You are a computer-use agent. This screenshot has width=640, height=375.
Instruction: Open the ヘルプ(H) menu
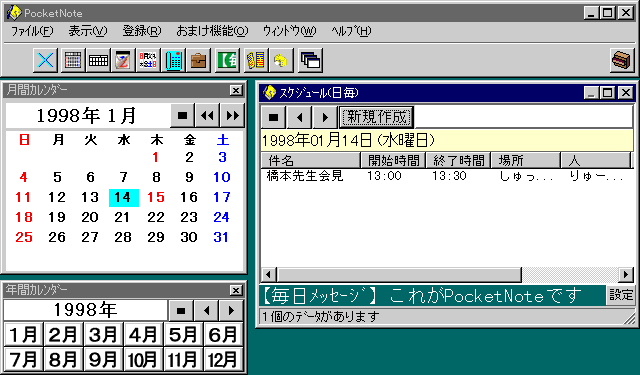[351, 31]
